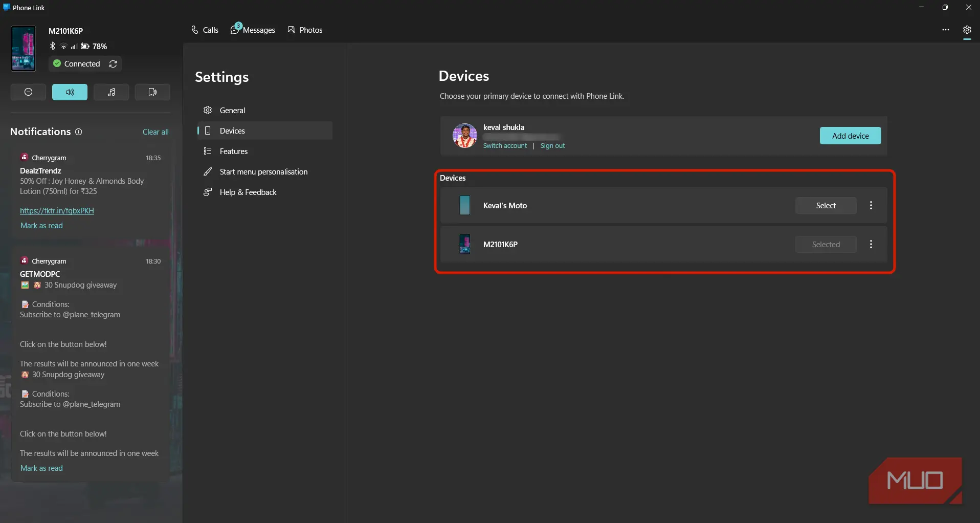
Task: Click the Connected status indicator
Action: [x=77, y=64]
